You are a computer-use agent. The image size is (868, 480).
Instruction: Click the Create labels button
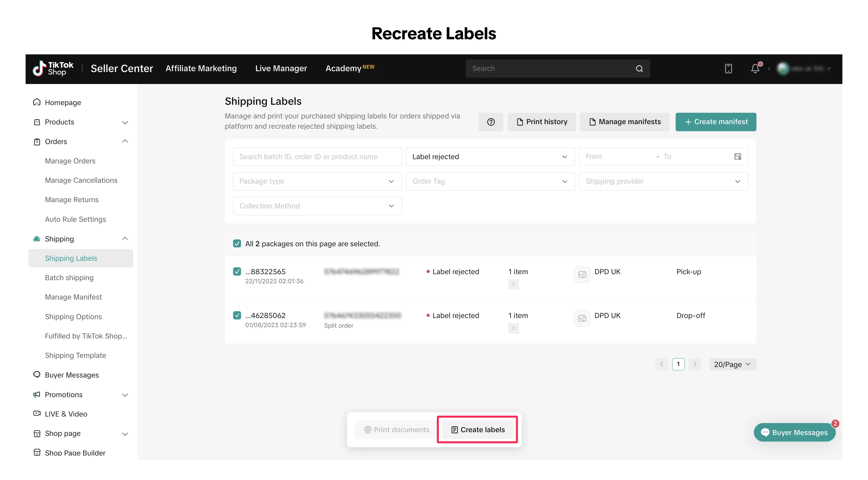[x=478, y=429]
